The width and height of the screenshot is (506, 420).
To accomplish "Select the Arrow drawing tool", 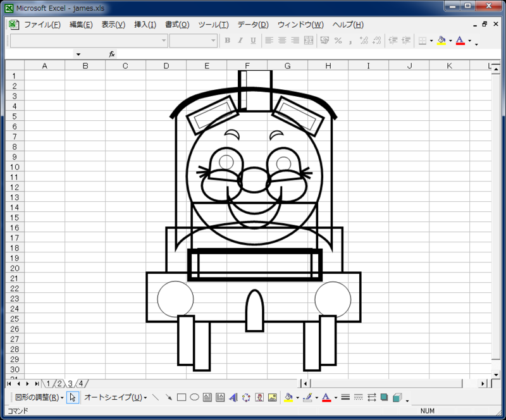I will point(168,397).
